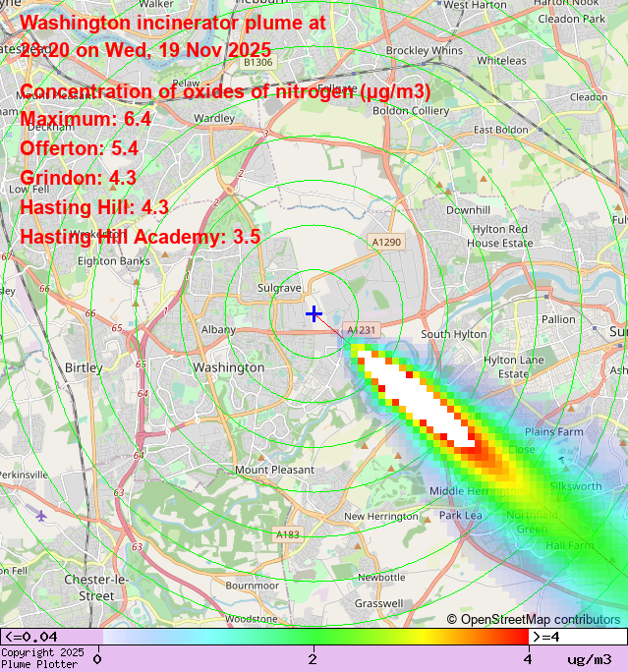The image size is (628, 672).
Task: Click the Copyright 2025 Plume Plotter text
Action: 41,658
